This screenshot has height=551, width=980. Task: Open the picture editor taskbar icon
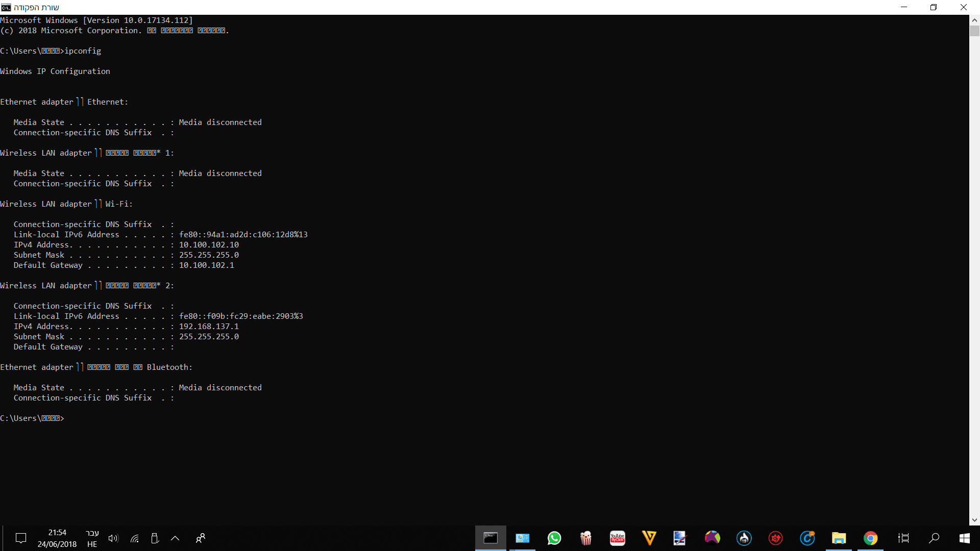tap(680, 538)
